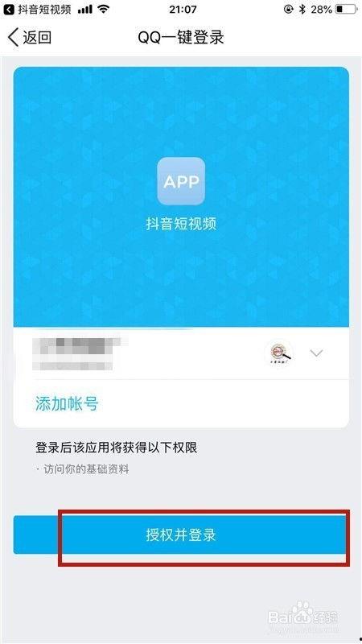Tap the back chevron arrow icon
362x644 pixels.
click(13, 37)
